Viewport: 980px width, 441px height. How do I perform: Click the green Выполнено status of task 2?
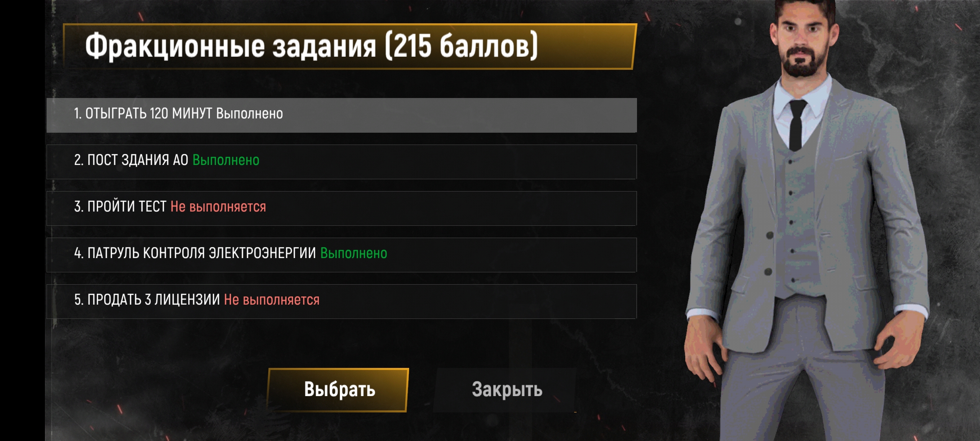coord(226,160)
